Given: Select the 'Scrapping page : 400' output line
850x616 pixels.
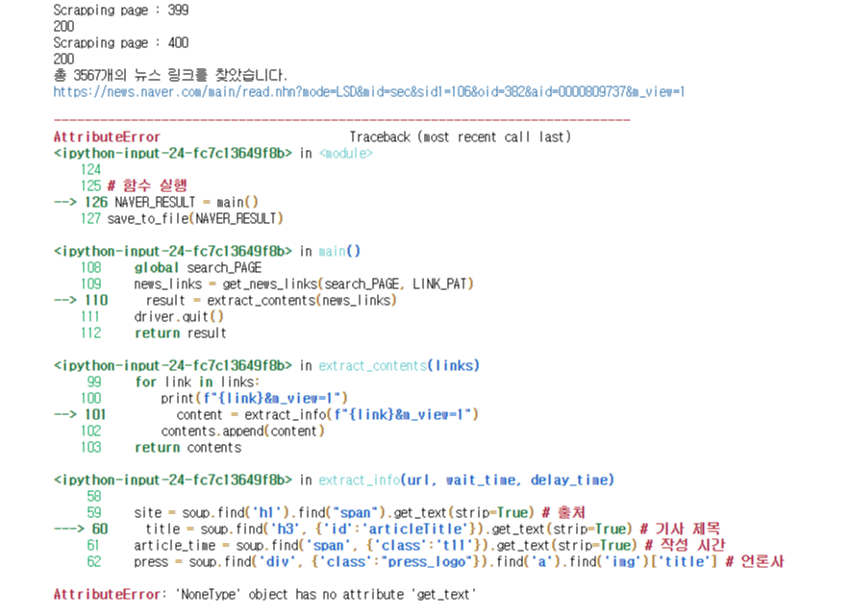Looking at the screenshot, I should 121,43.
